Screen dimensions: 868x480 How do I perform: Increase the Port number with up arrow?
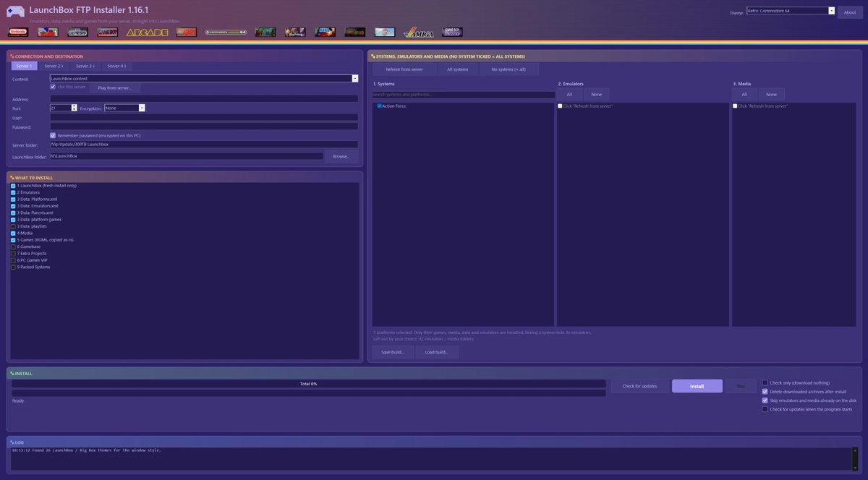[x=74, y=106]
